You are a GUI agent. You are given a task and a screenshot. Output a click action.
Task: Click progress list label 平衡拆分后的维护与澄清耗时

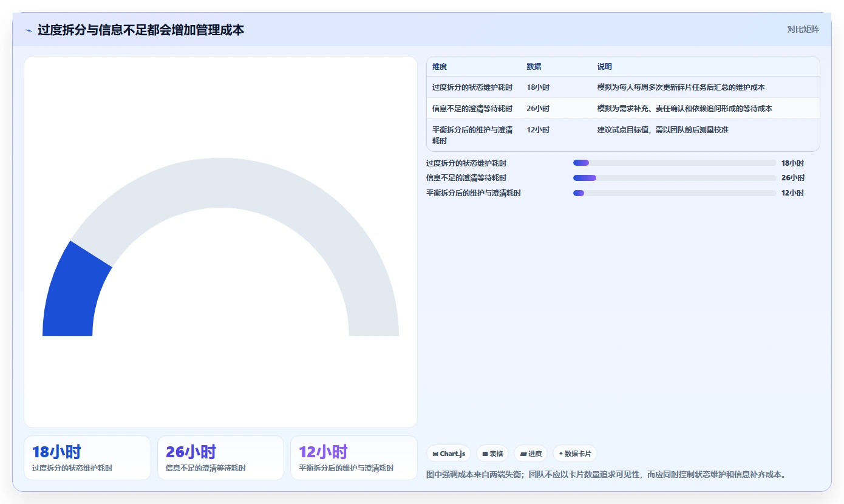[x=474, y=193]
